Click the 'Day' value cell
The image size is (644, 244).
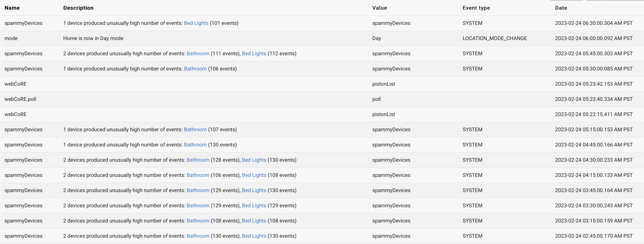click(x=376, y=38)
